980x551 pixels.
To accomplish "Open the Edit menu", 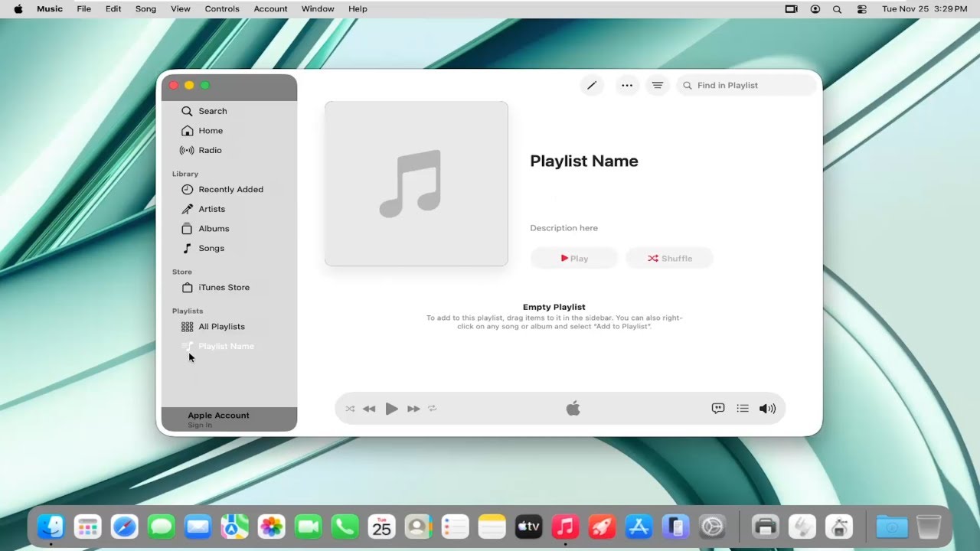I will click(113, 9).
